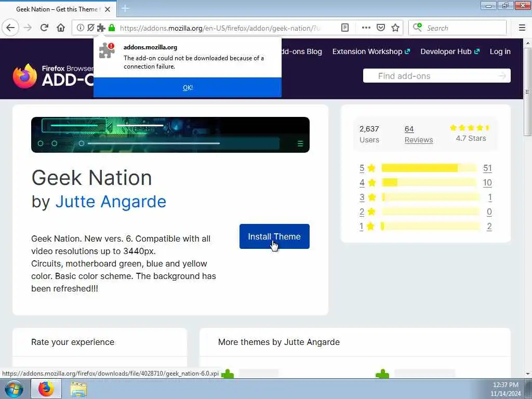Show site information icon in address bar
This screenshot has height=399, width=532.
[x=81, y=28]
